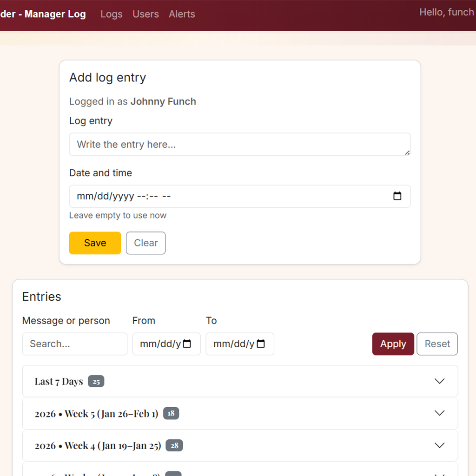Reset the entries filters
Viewport: 476px width, 476px height.
click(x=437, y=344)
